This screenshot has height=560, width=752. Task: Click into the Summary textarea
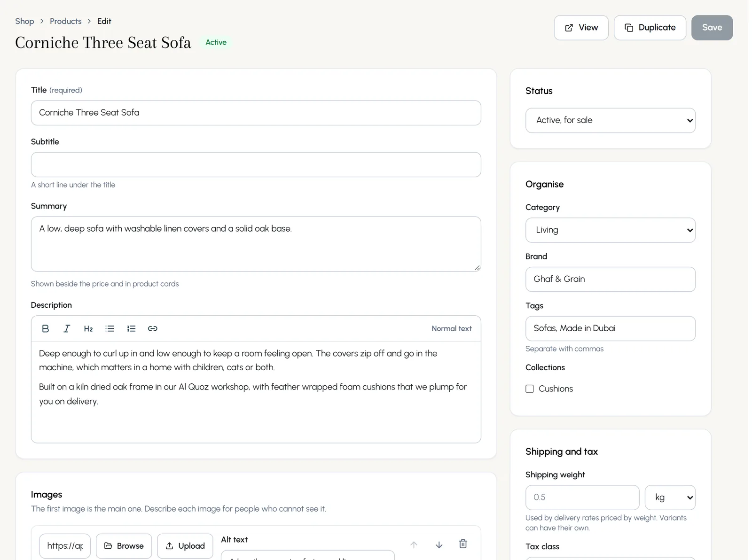[256, 244]
